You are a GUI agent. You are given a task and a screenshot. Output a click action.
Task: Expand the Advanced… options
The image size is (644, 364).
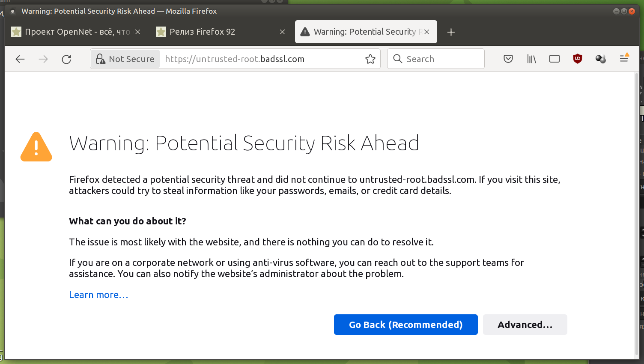(525, 325)
